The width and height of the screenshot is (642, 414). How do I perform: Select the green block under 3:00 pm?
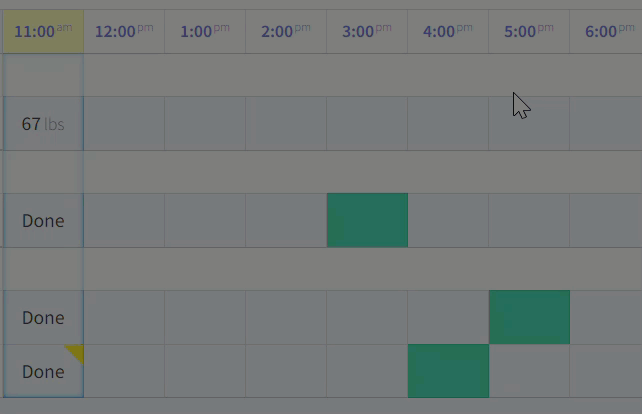367,220
